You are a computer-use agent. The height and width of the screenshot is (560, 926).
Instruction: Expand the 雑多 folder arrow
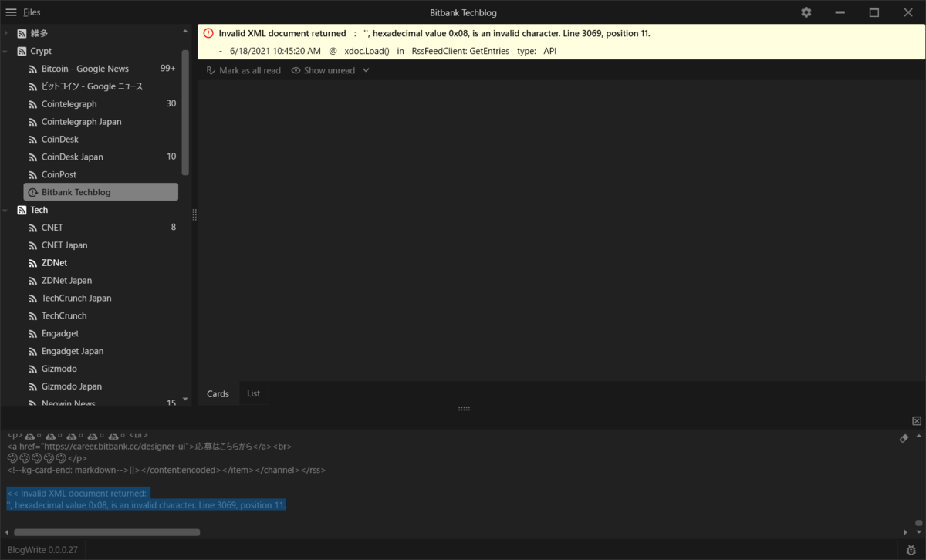tap(6, 33)
